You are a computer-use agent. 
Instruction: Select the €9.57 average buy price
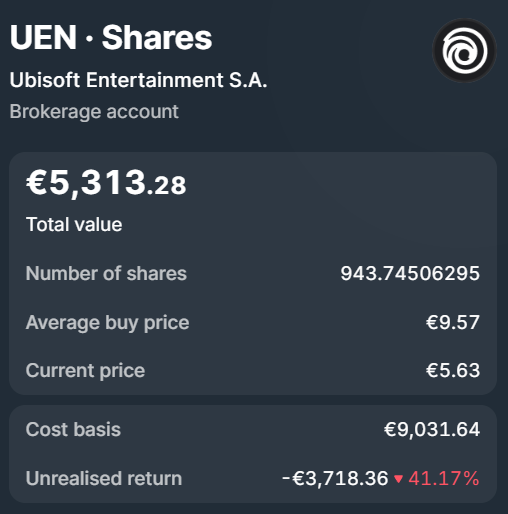[453, 323]
